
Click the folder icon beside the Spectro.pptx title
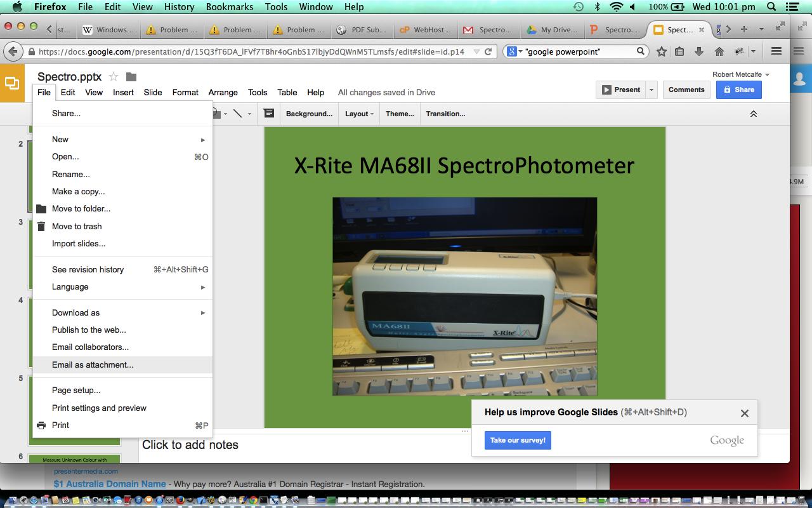(131, 77)
